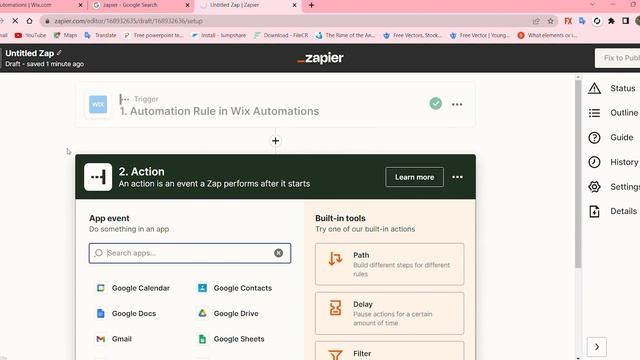Open the Details side panel

tap(613, 211)
